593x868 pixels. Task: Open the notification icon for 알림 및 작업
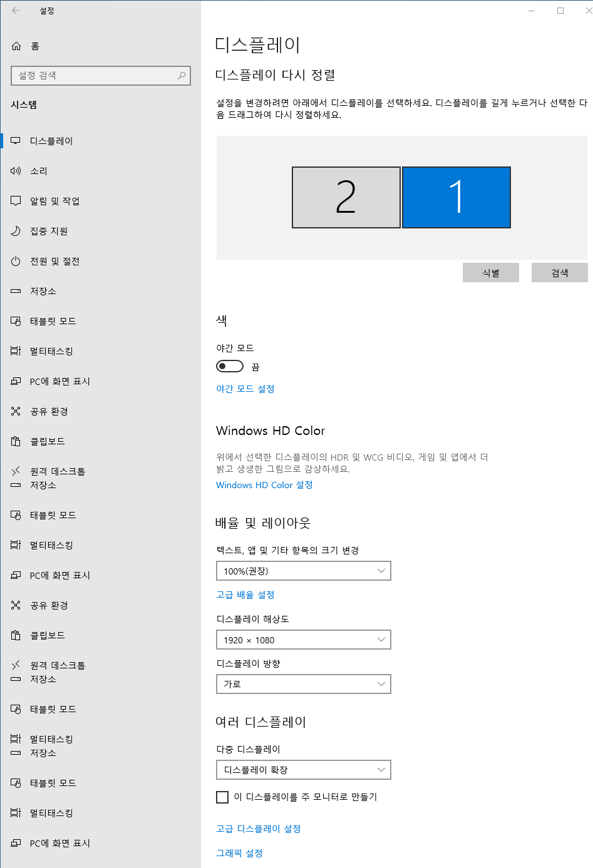tap(16, 201)
